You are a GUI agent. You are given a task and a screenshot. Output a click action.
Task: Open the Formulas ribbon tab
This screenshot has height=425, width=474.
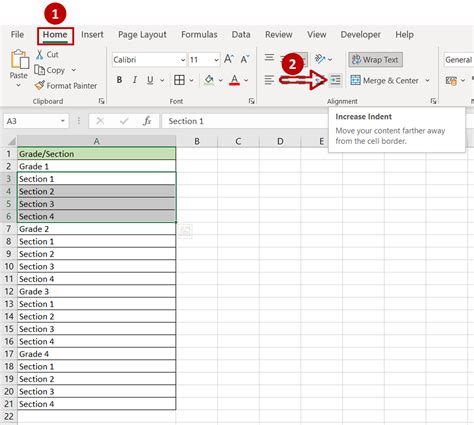pos(199,35)
